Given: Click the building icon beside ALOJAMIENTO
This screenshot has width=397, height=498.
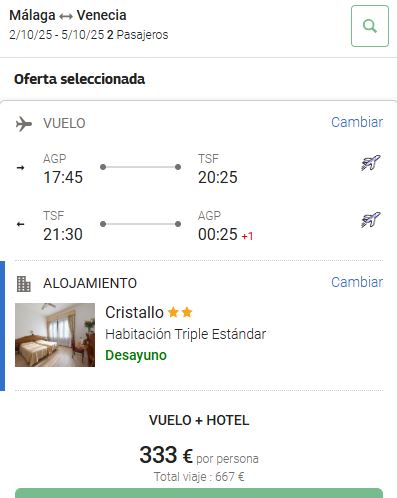Looking at the screenshot, I should 24,284.
